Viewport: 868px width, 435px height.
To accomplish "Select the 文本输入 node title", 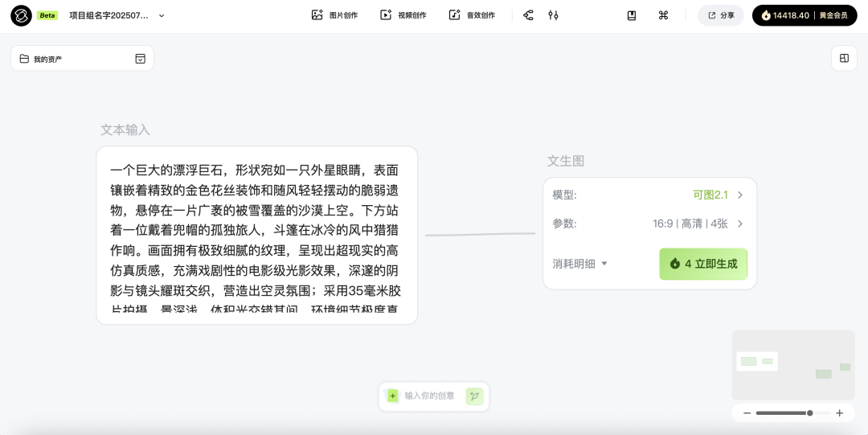I will coord(125,129).
